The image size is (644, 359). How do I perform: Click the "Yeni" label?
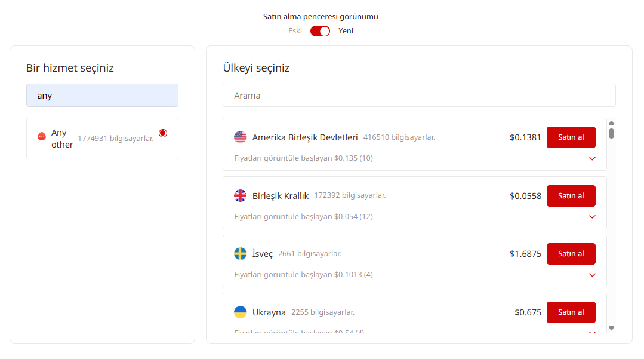pyautogui.click(x=346, y=31)
